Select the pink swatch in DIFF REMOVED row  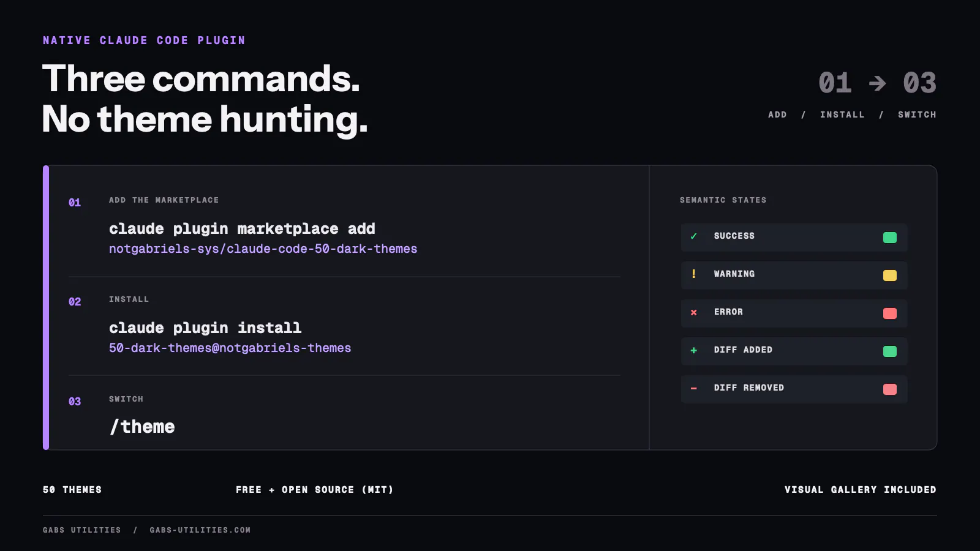[x=890, y=389]
